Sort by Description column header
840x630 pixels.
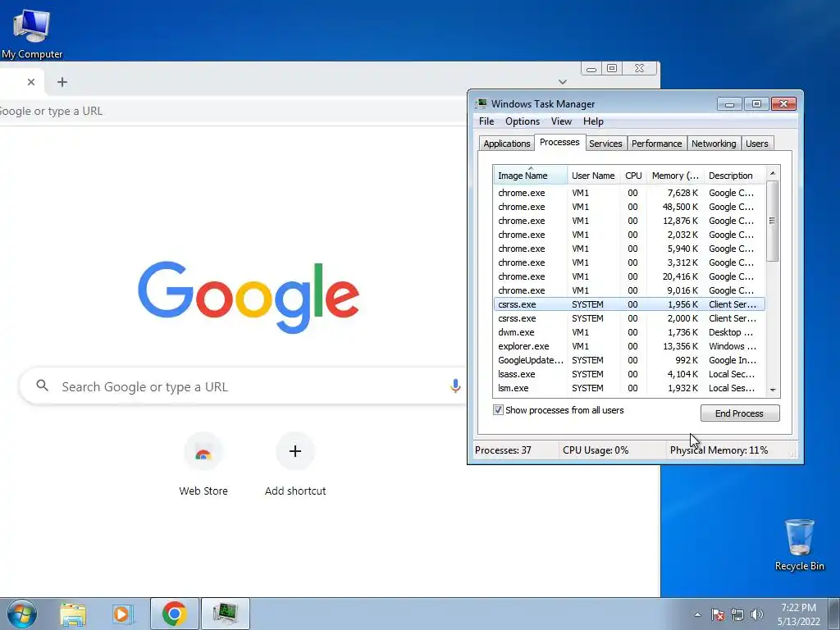pos(734,176)
